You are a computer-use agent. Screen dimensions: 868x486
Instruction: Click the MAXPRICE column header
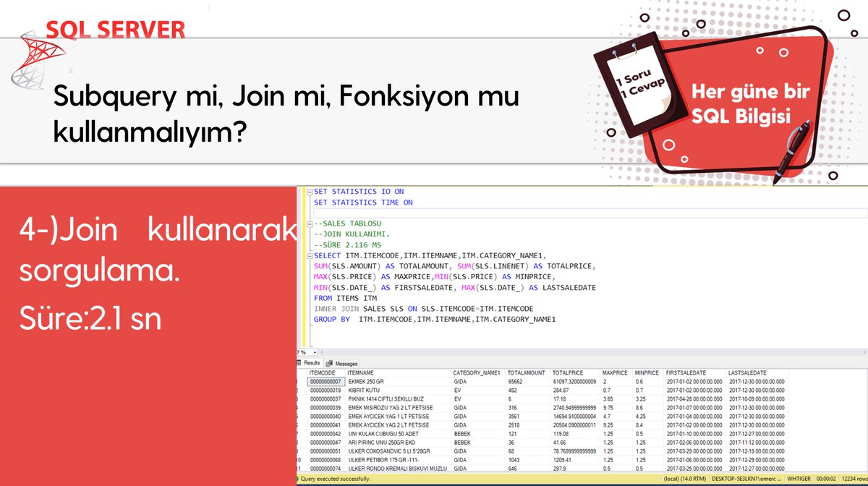pyautogui.click(x=616, y=372)
